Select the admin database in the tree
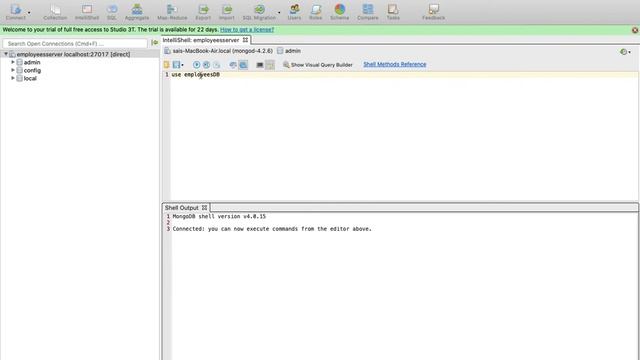The width and height of the screenshot is (640, 360). [32, 62]
